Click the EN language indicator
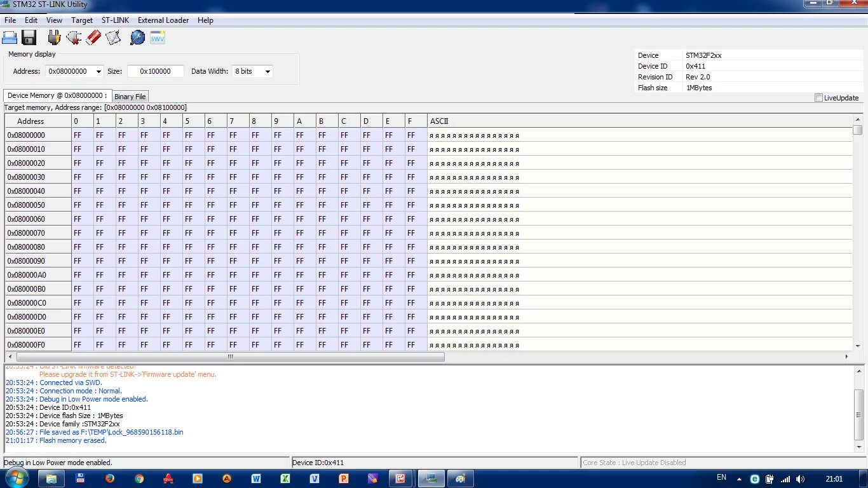Viewport: 868px width, 488px height. [x=721, y=477]
